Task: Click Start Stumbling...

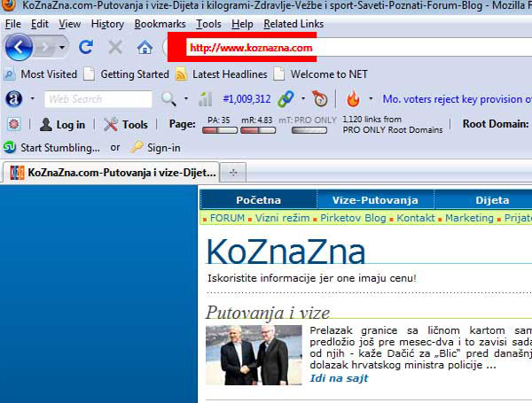Action: click(60, 148)
